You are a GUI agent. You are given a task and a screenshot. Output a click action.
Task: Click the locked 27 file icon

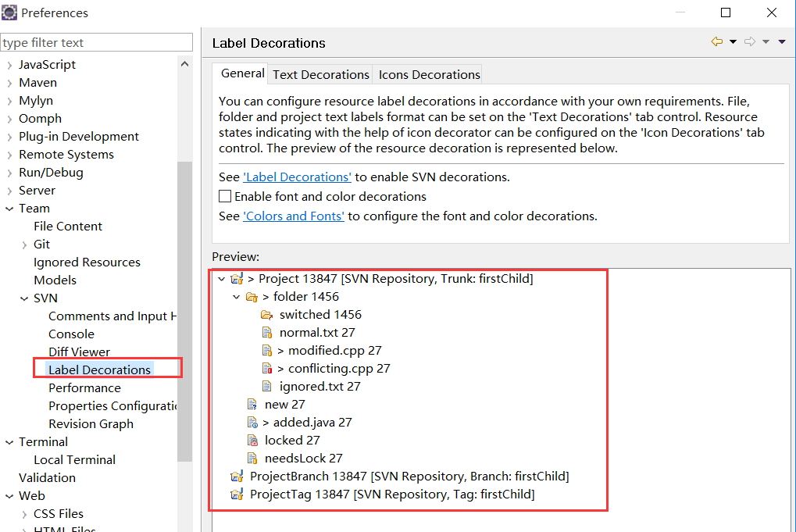pos(252,441)
